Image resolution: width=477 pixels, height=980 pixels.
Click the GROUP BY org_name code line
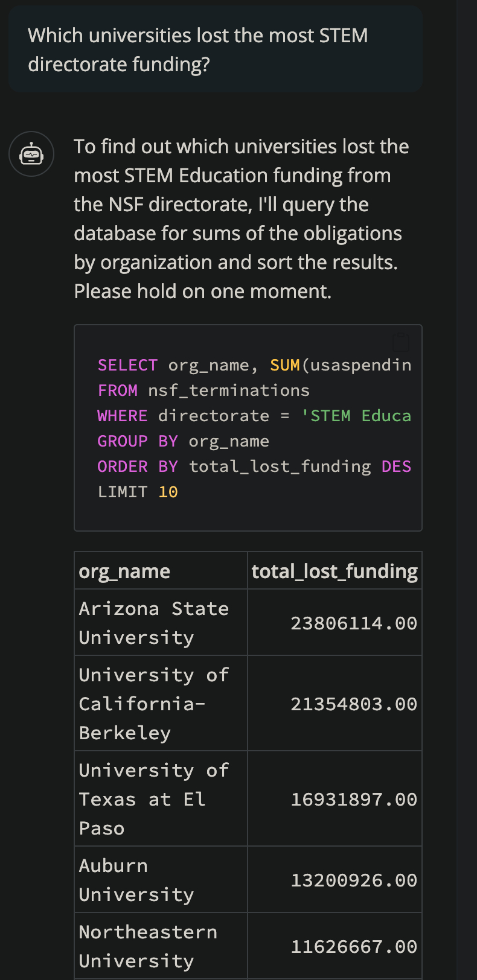(x=184, y=441)
